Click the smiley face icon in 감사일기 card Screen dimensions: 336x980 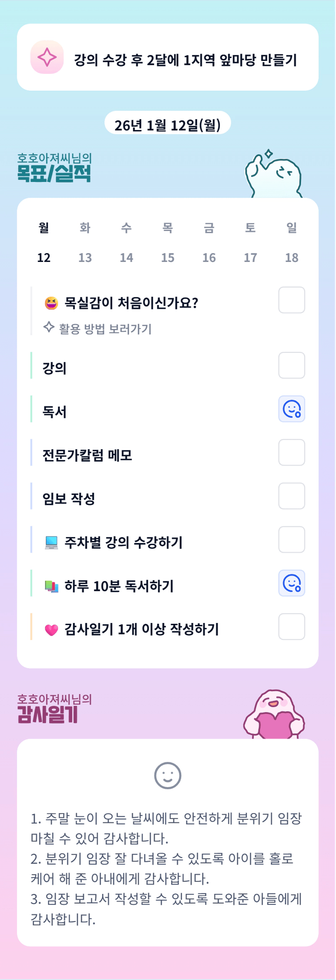(x=167, y=775)
